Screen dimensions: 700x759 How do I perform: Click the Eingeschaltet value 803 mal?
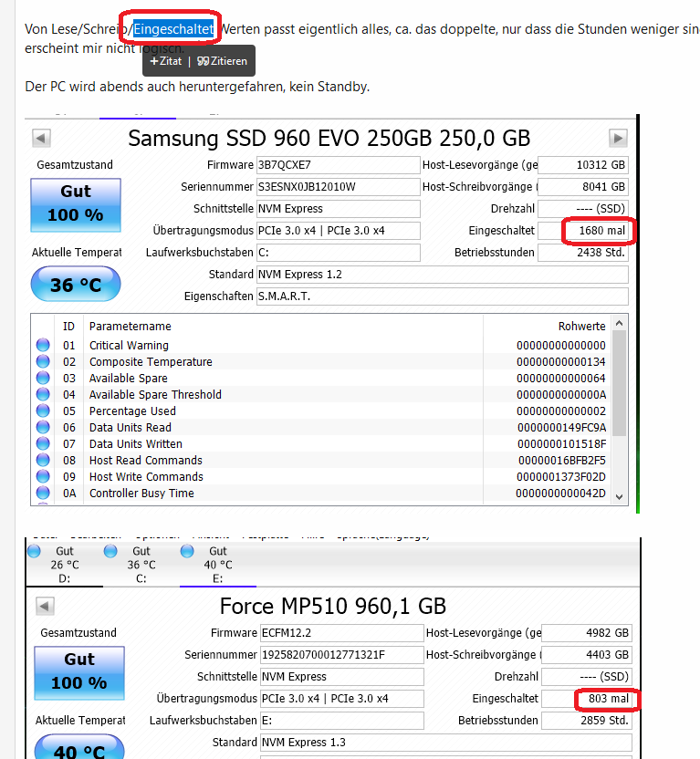tap(587, 699)
